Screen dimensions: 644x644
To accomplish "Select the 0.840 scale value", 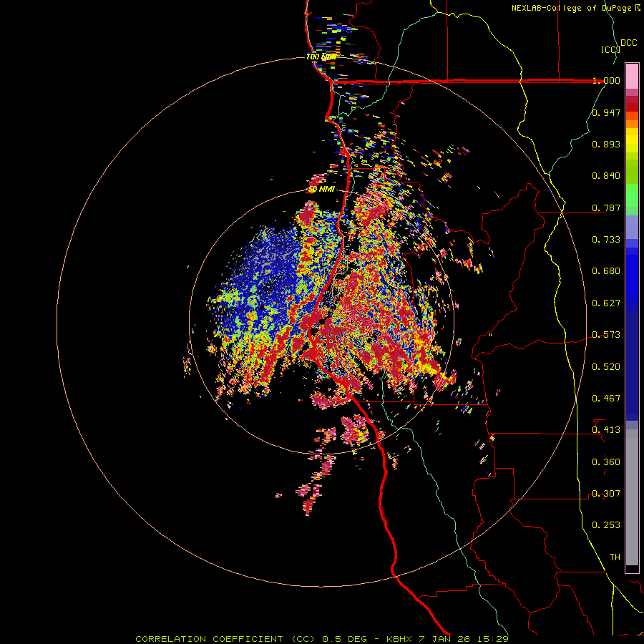I will [x=606, y=176].
